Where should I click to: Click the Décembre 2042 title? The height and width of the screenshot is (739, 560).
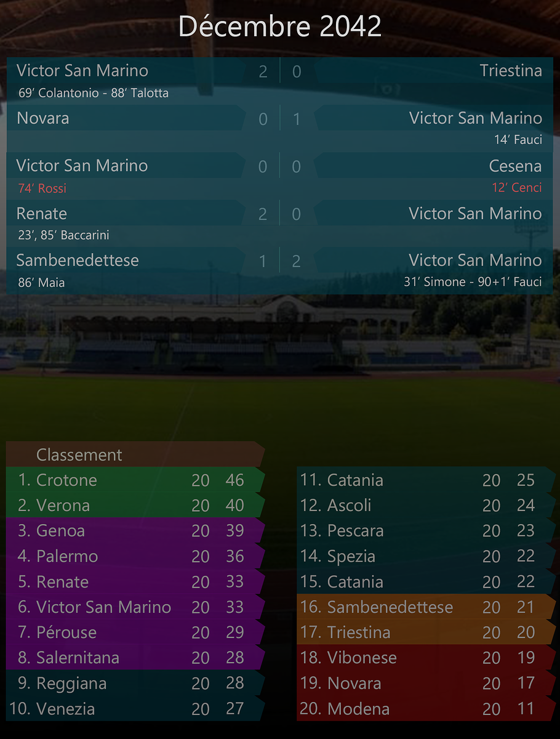pos(280,27)
